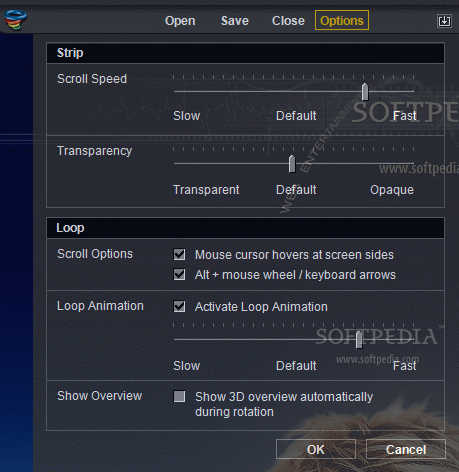Confirm settings with the OK button

(x=316, y=449)
